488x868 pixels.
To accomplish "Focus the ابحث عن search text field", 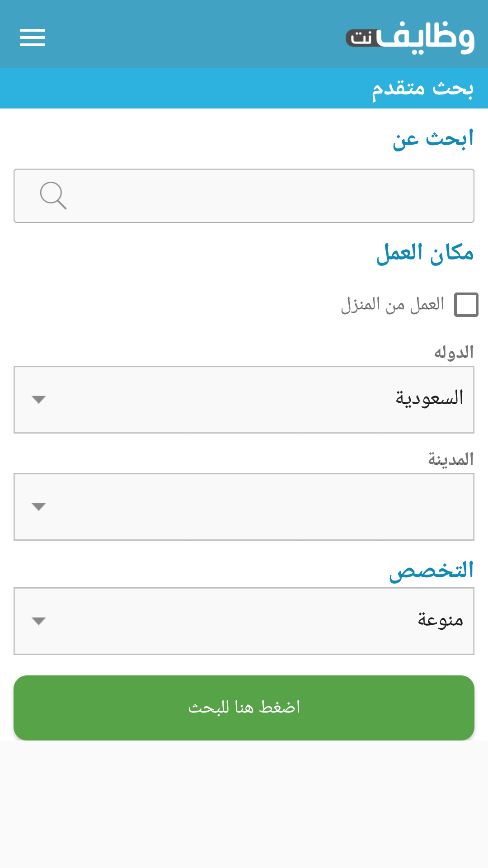I will click(271, 196).
